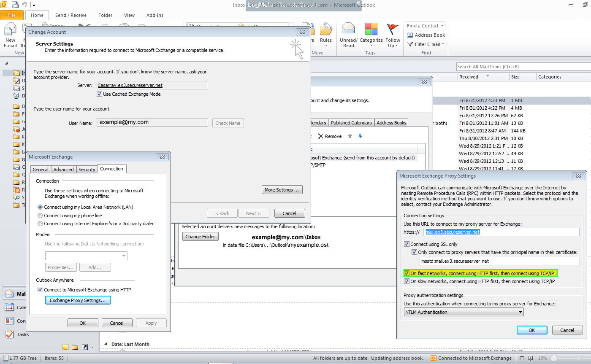
Task: Click Cancel in the Microsoft Exchange dialog
Action: tap(117, 323)
